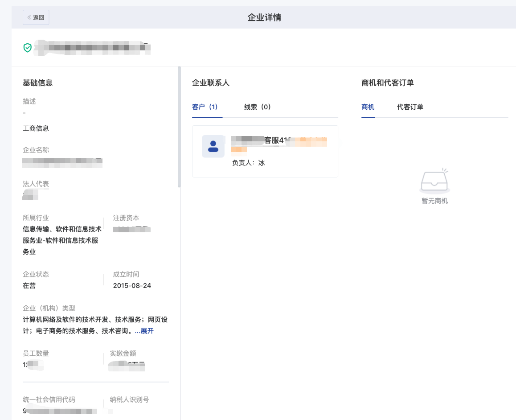This screenshot has width=516, height=420.
Task: Click the 暂无商机 empty inbox icon
Action: pos(434,181)
